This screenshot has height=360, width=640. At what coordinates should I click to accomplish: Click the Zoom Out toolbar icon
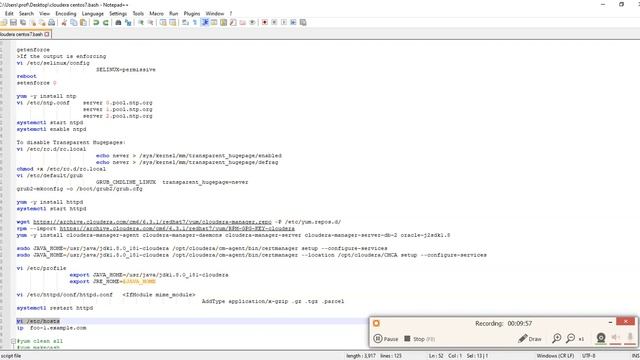151,22
